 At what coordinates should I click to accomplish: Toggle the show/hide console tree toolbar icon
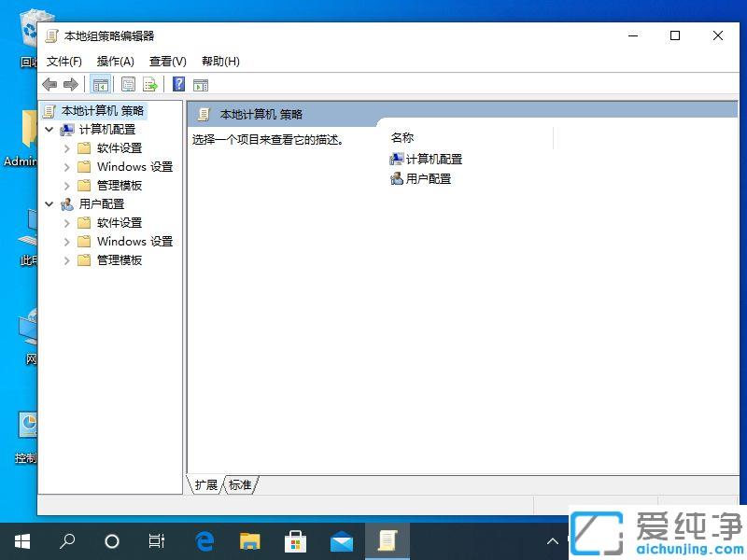pyautogui.click(x=101, y=84)
